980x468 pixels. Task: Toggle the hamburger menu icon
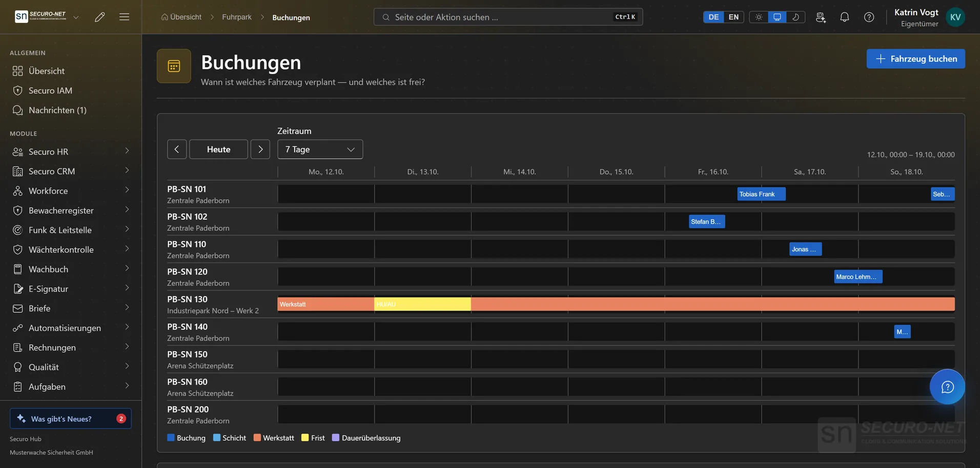tap(124, 17)
